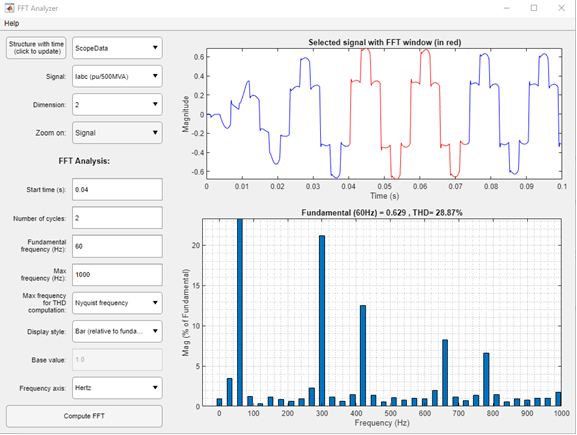The image size is (577, 435).
Task: Click the Dimension: label text
Action: [49, 105]
